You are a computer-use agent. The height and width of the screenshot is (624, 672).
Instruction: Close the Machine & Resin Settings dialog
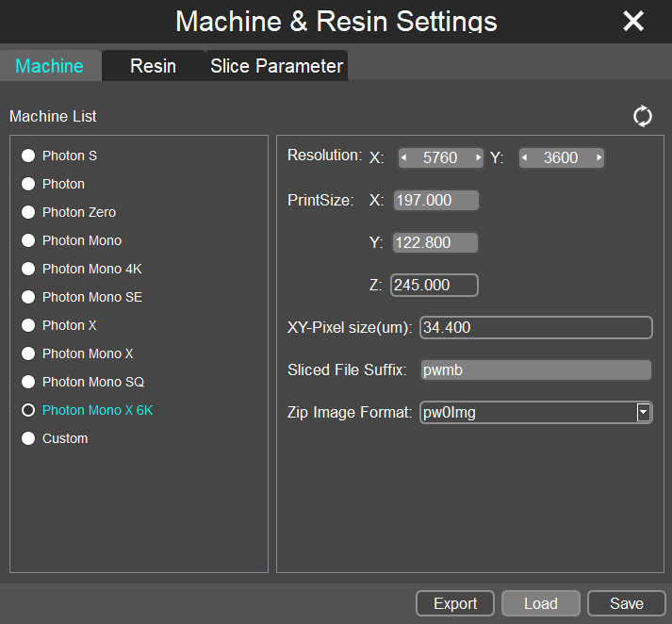[633, 21]
